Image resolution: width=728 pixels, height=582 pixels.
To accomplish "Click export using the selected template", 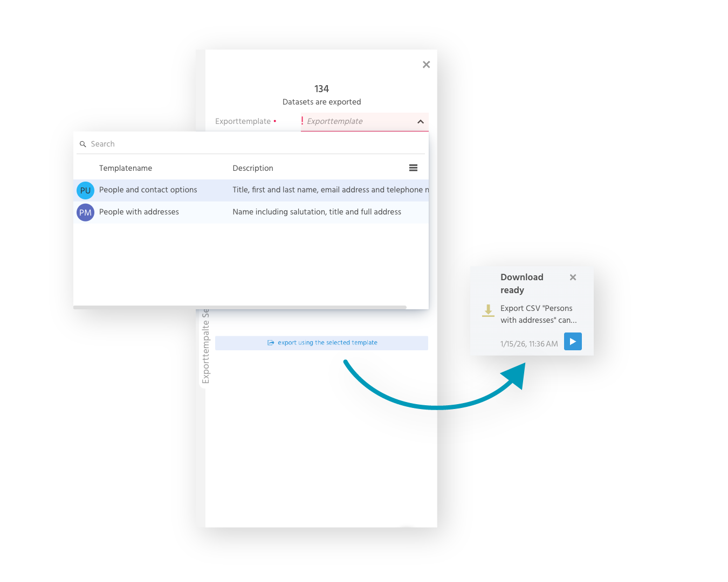I will click(322, 343).
